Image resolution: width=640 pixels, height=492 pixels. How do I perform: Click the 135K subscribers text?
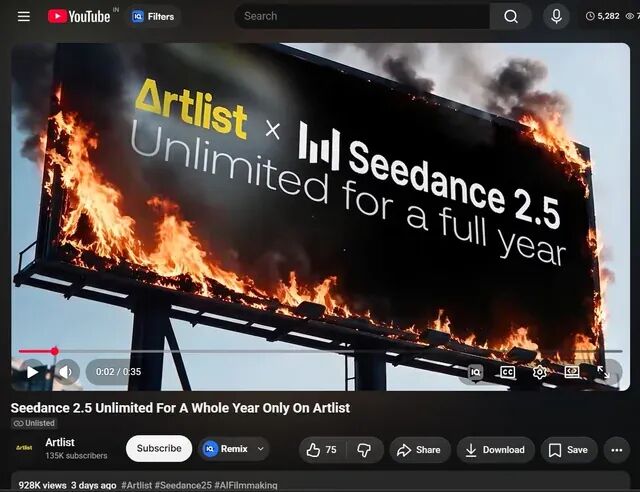coord(76,455)
